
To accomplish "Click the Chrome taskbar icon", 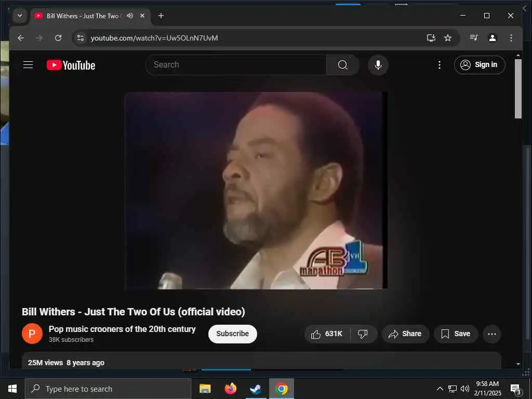I will click(281, 389).
